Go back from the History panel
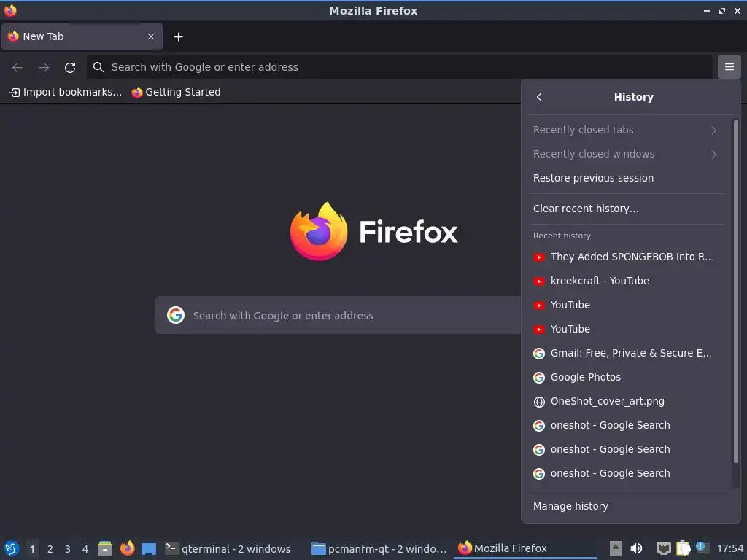Viewport: 747px width, 560px height. tap(539, 97)
